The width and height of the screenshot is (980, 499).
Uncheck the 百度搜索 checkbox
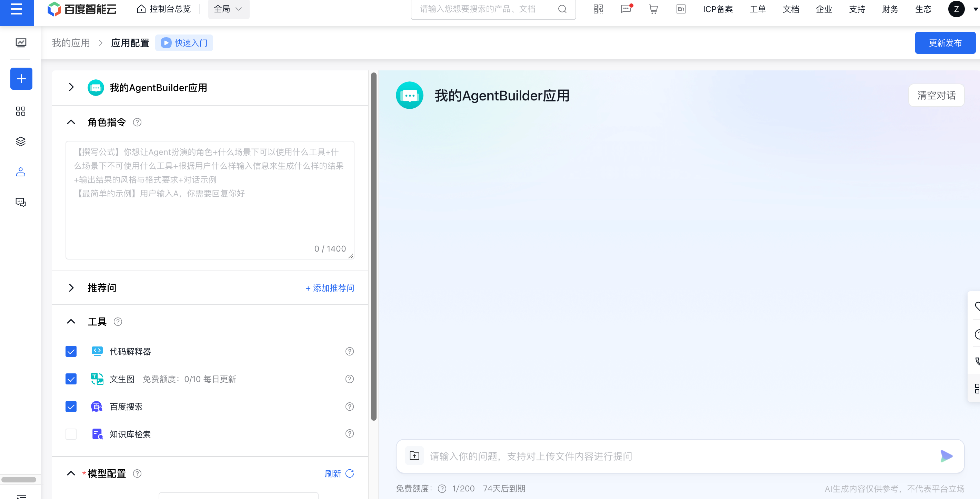[x=71, y=407]
